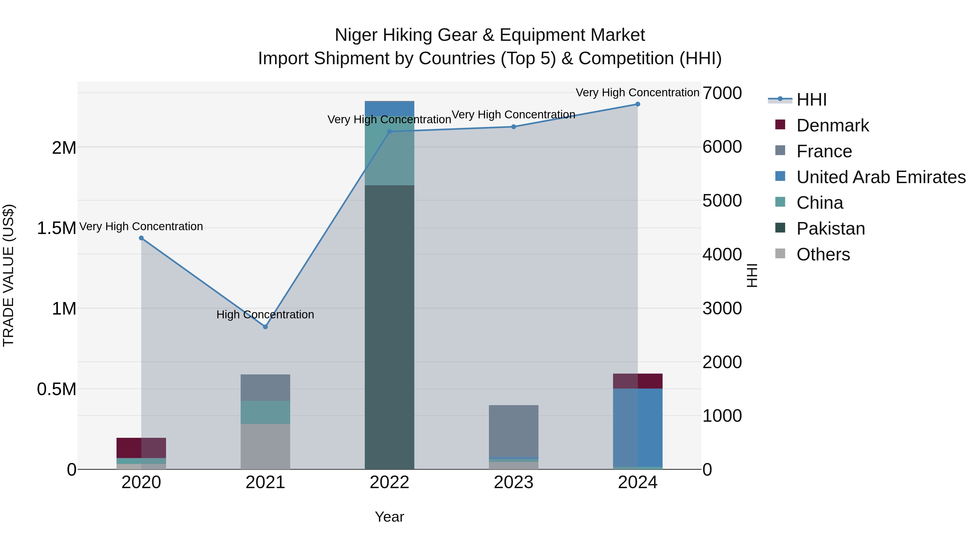Click the France bar segment in 2021
The width and height of the screenshot is (980, 551).
click(265, 387)
